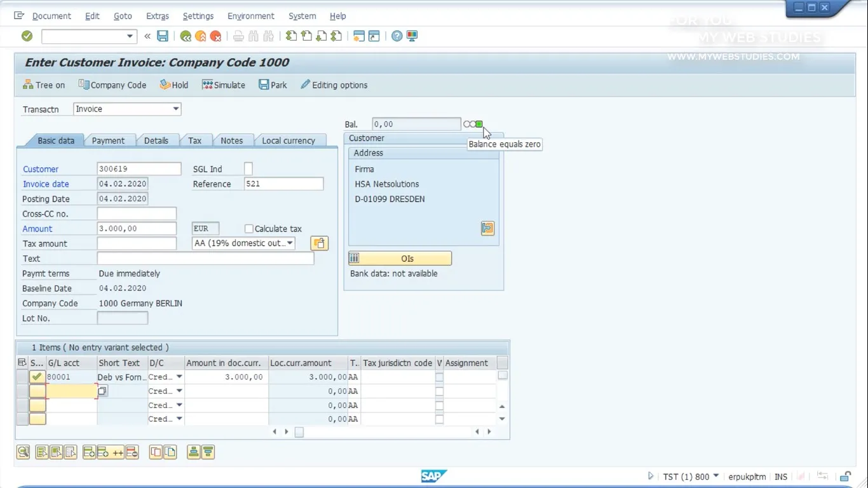Click the Insert Line icon below table

click(89, 452)
